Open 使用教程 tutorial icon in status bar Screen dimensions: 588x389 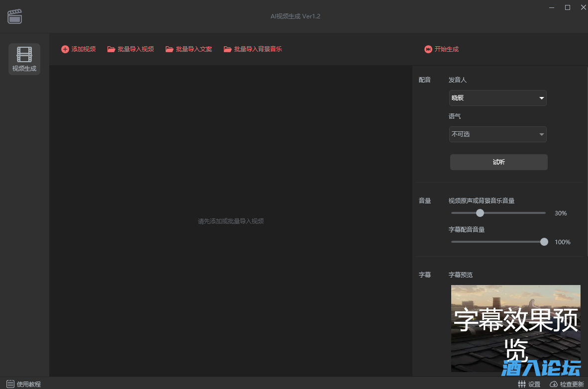(x=10, y=384)
